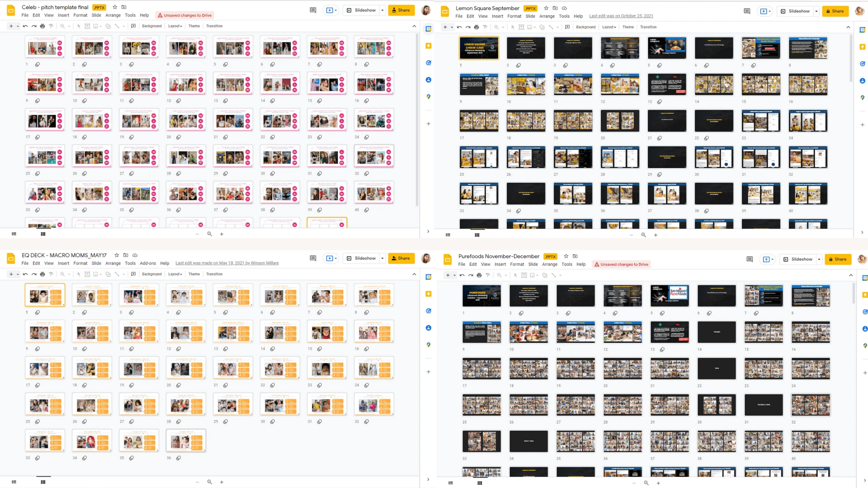
Task: Switch to filmstrip view in Celeb window
Action: pyautogui.click(x=14, y=234)
